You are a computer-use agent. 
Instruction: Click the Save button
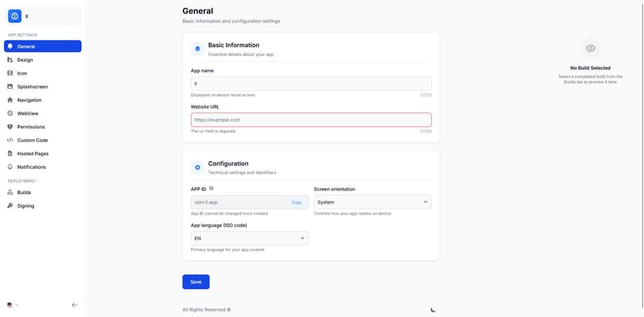click(196, 282)
